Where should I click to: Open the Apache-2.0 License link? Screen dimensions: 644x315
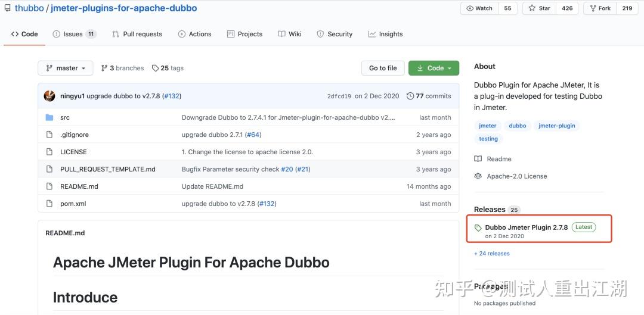pyautogui.click(x=510, y=176)
